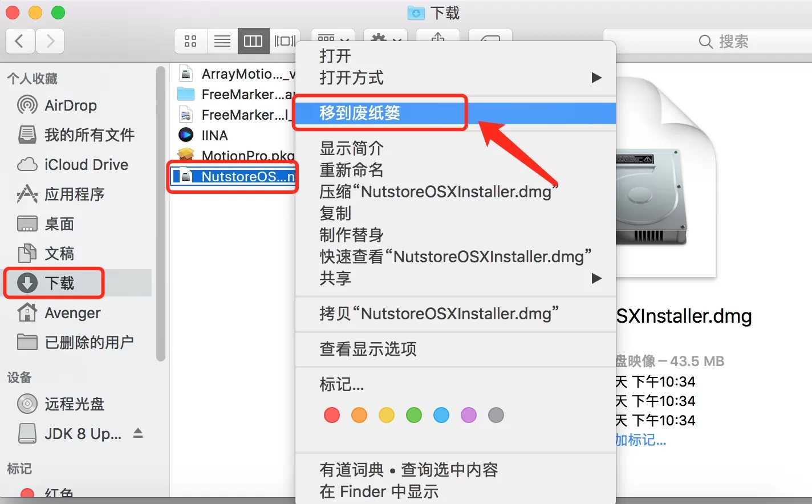
Task: Select the FreeMarker folder item
Action: [237, 94]
